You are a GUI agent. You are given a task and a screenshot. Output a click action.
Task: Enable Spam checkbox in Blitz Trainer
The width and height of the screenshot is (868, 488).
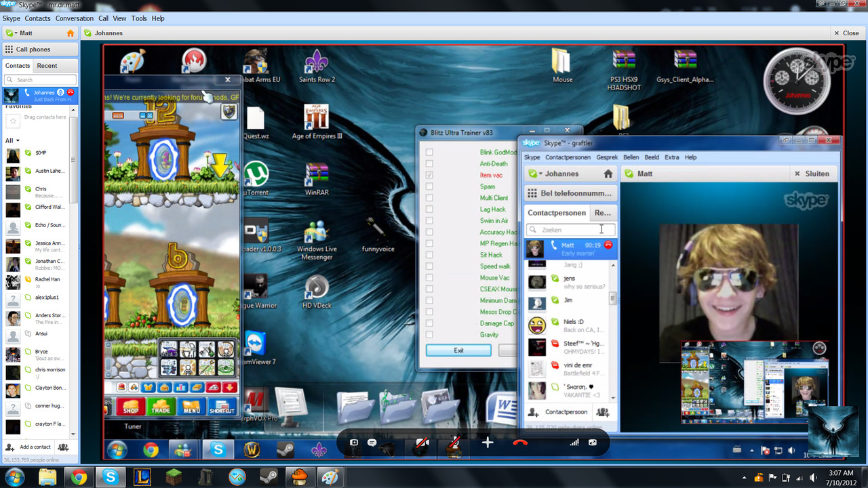click(x=429, y=186)
